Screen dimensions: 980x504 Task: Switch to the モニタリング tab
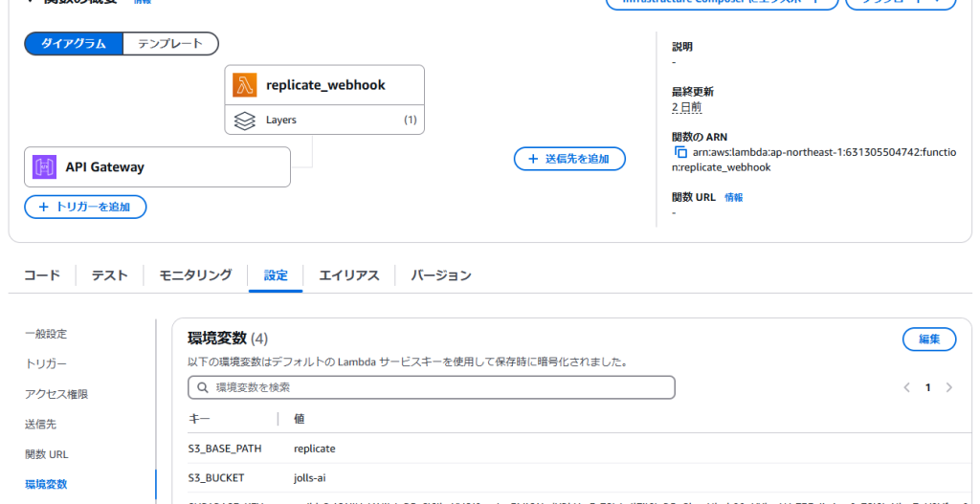195,275
